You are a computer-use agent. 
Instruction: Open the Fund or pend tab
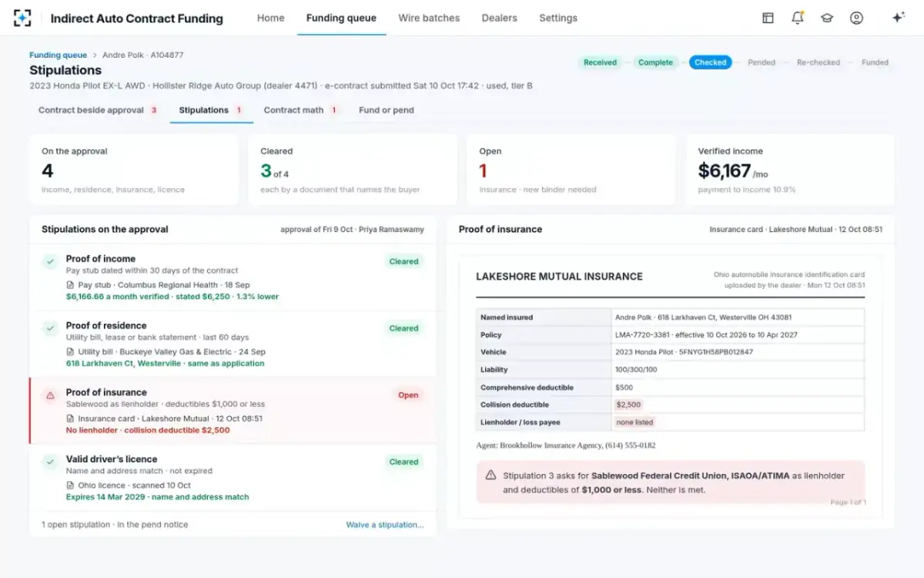(x=387, y=110)
